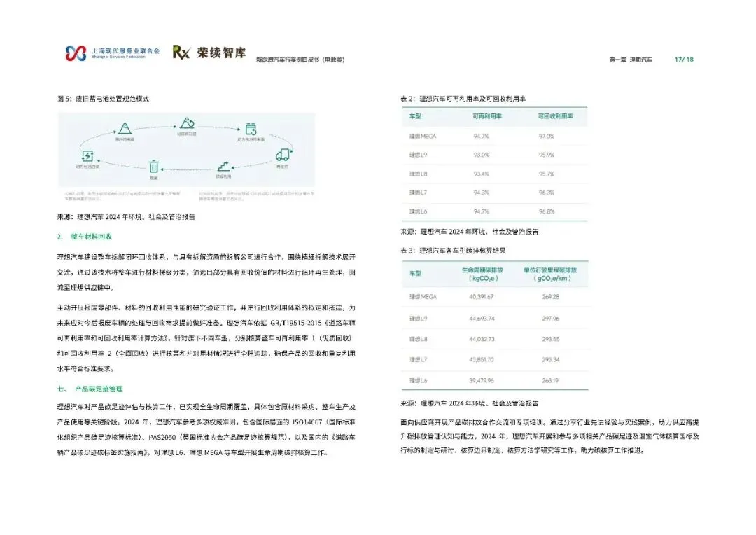Click the '上海现代服务业联合会' organization name
Image resolution: width=756 pixels, height=535 pixels.
point(126,50)
